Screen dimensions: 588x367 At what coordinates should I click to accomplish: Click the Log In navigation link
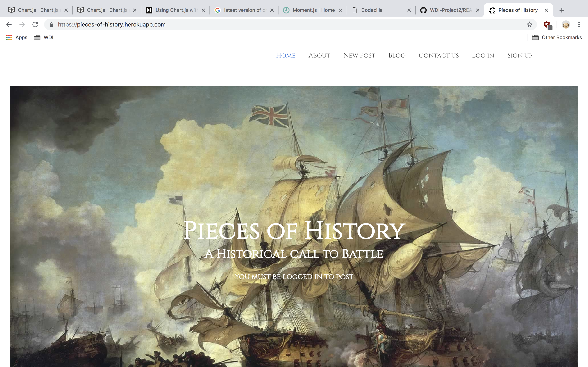click(x=483, y=55)
